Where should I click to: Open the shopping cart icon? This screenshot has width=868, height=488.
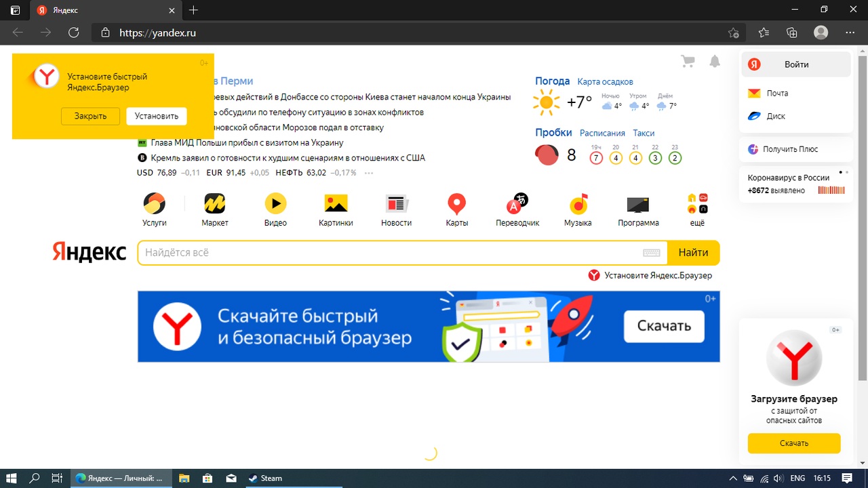click(688, 62)
